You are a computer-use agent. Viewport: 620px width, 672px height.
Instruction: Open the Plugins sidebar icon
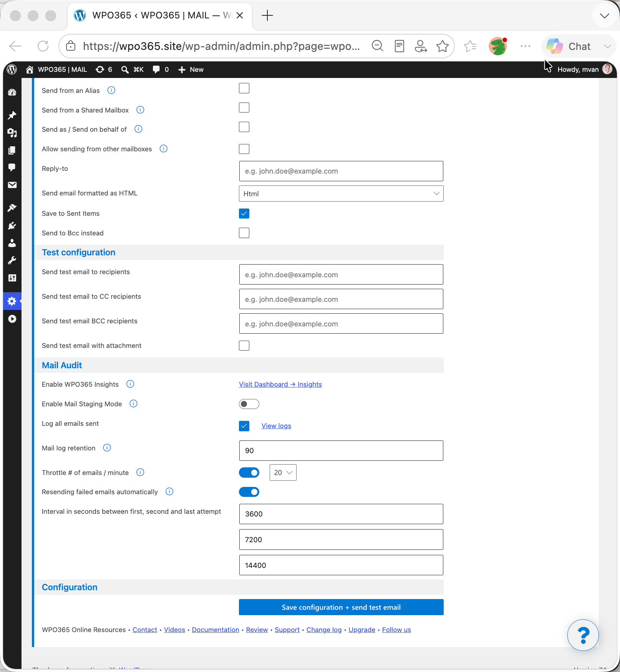pyautogui.click(x=12, y=225)
